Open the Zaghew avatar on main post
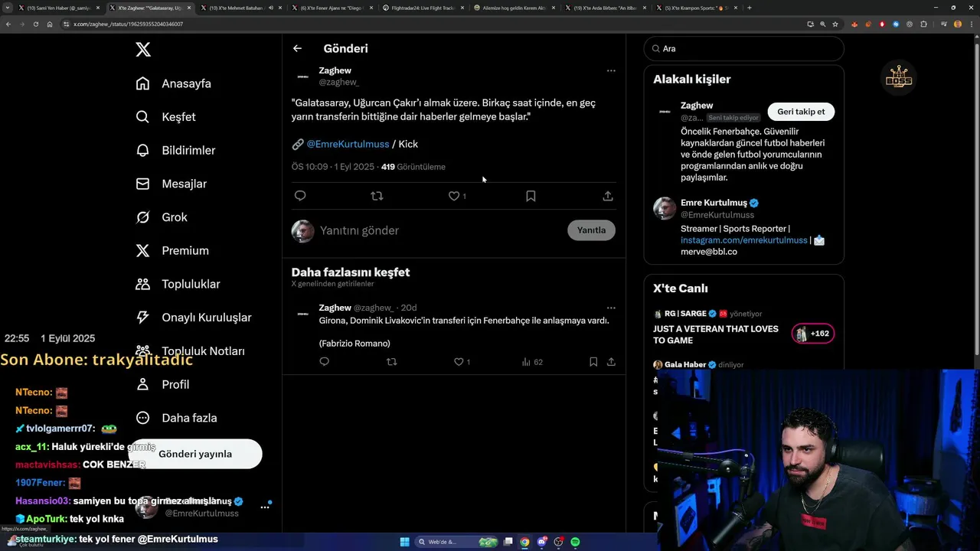Viewport: 980px width, 551px height. (303, 77)
